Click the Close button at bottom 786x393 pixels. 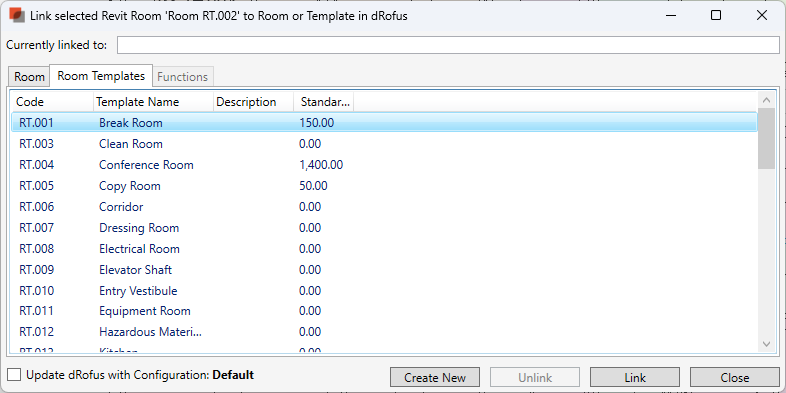(x=735, y=377)
